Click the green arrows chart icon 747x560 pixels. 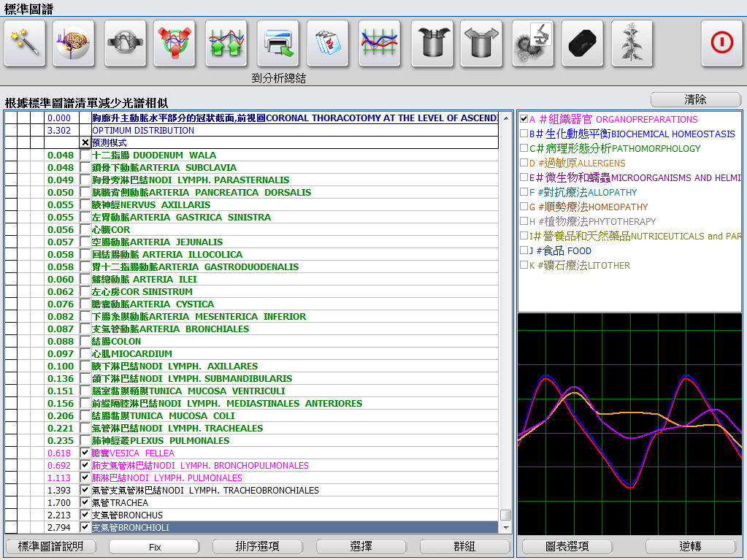[226, 42]
